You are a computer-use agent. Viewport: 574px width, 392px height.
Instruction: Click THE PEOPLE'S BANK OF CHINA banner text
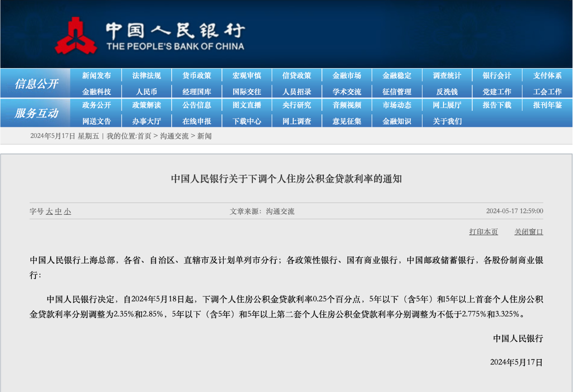[x=175, y=46]
